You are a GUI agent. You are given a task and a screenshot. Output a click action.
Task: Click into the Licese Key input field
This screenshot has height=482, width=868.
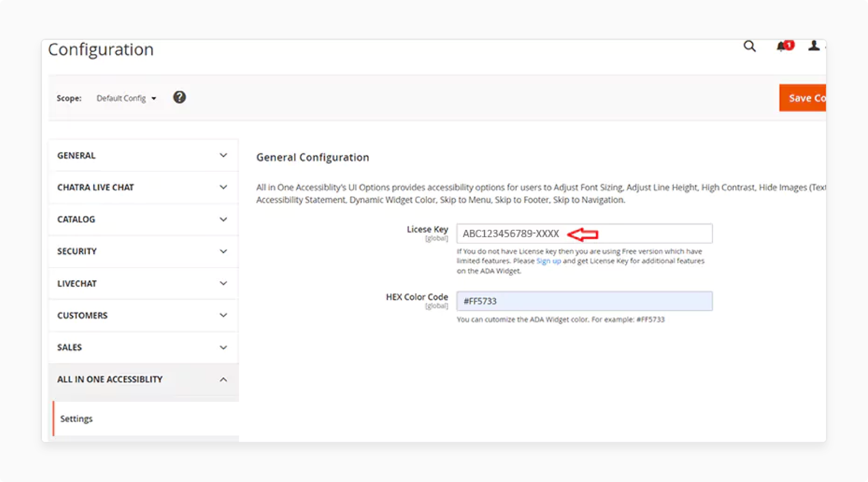click(584, 233)
